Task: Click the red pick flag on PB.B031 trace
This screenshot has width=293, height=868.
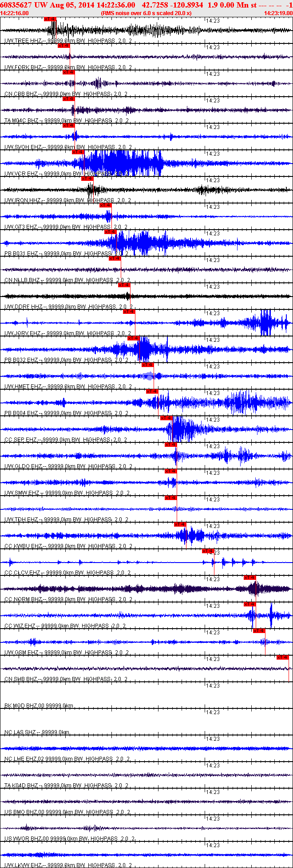Action: [x=111, y=232]
